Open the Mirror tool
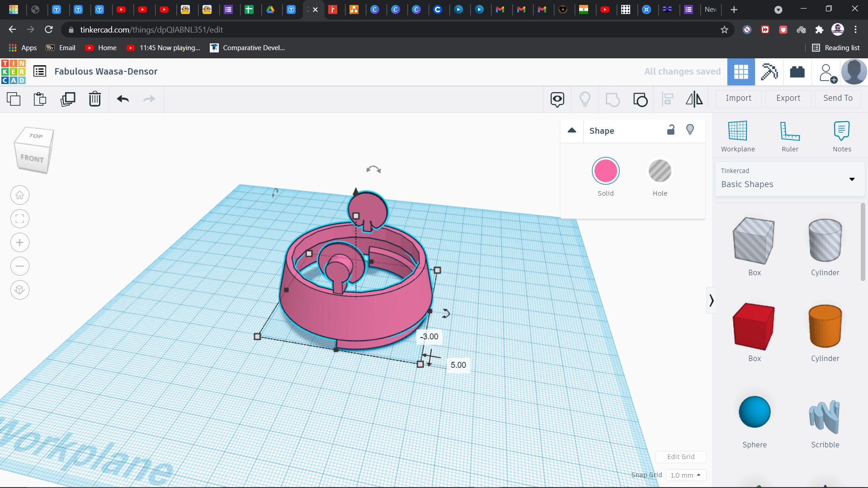The width and height of the screenshot is (868, 488). pyautogui.click(x=694, y=99)
